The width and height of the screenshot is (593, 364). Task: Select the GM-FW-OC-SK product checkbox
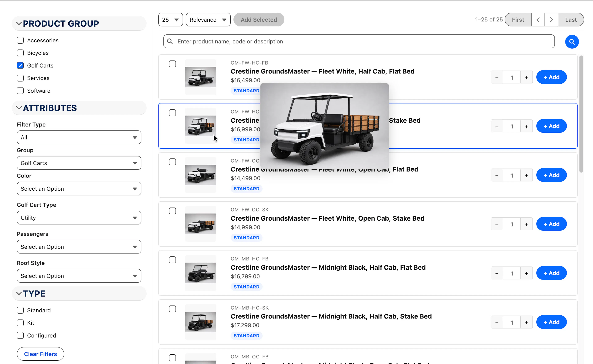point(172,211)
